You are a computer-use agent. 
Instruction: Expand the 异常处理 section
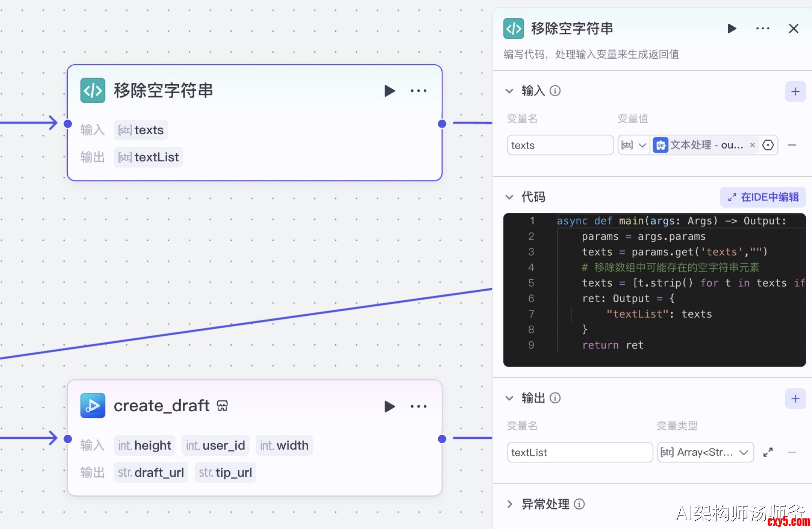[509, 504]
